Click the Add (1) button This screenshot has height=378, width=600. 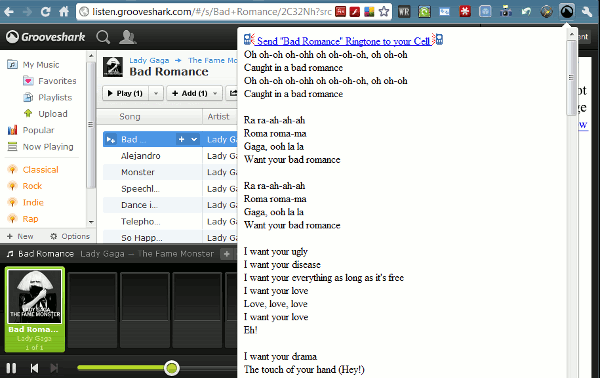click(190, 93)
